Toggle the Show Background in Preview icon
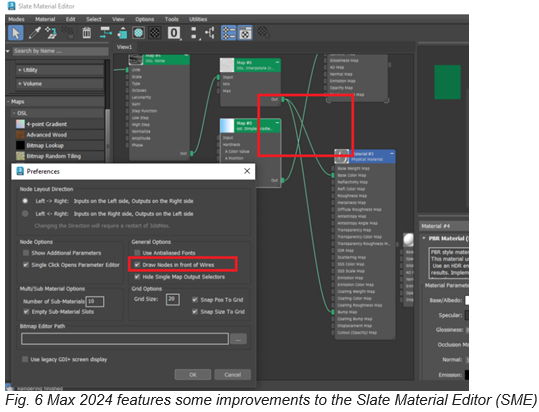The height and width of the screenshot is (412, 539). (x=154, y=33)
